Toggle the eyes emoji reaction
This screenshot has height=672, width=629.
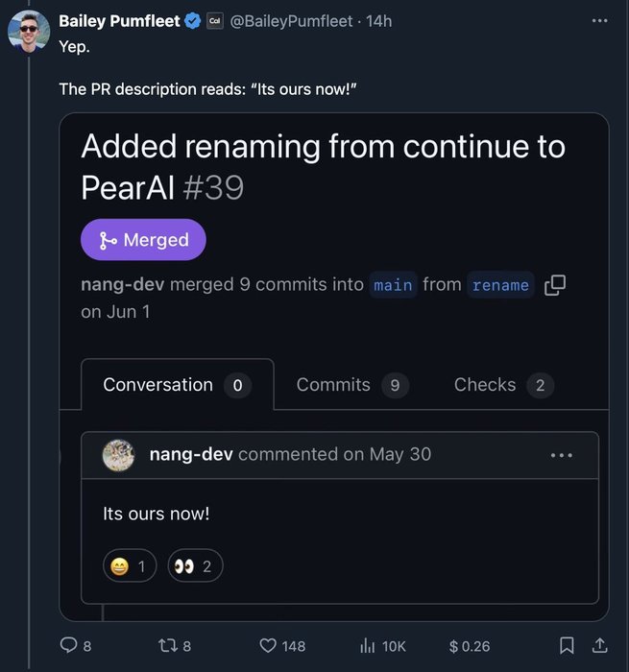(195, 566)
